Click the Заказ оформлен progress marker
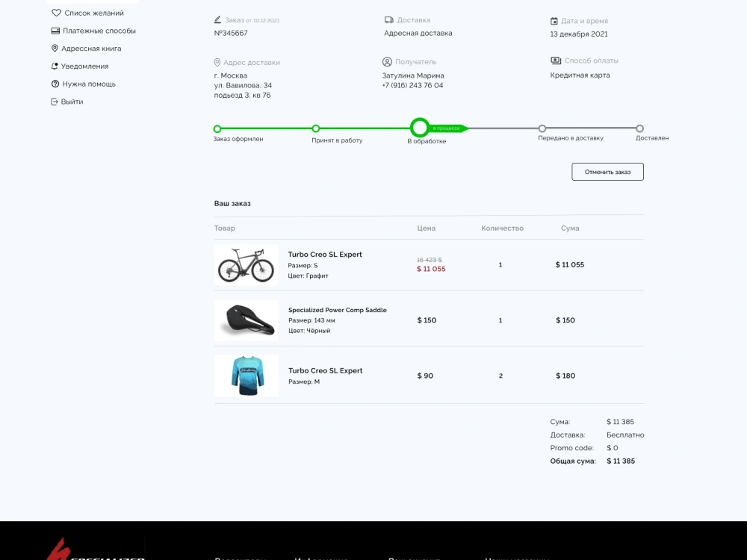 point(217,128)
